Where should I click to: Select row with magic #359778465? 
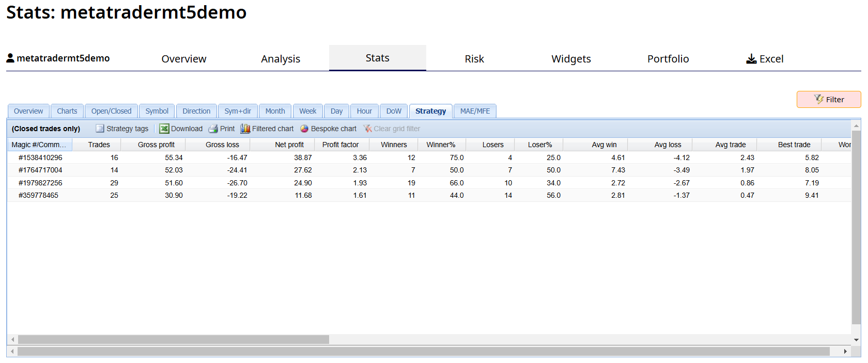[x=429, y=195]
